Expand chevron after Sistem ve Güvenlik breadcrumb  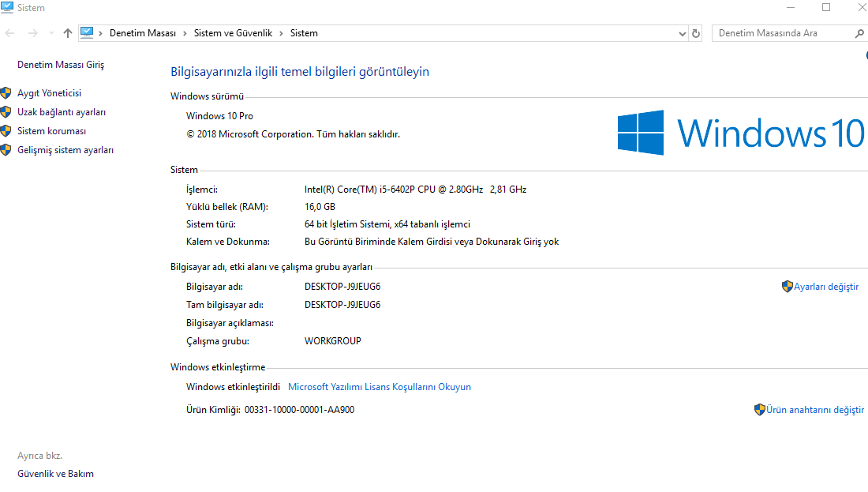[x=281, y=33]
